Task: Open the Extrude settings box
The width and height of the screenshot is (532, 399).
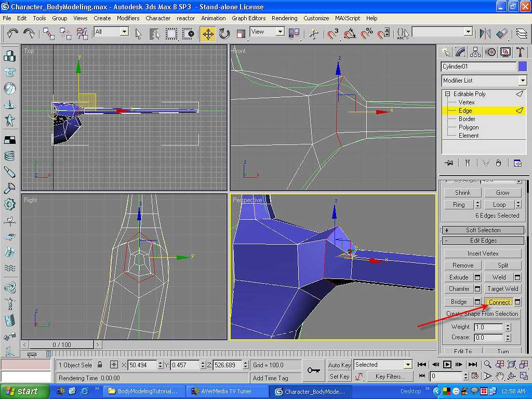Action: [x=477, y=277]
